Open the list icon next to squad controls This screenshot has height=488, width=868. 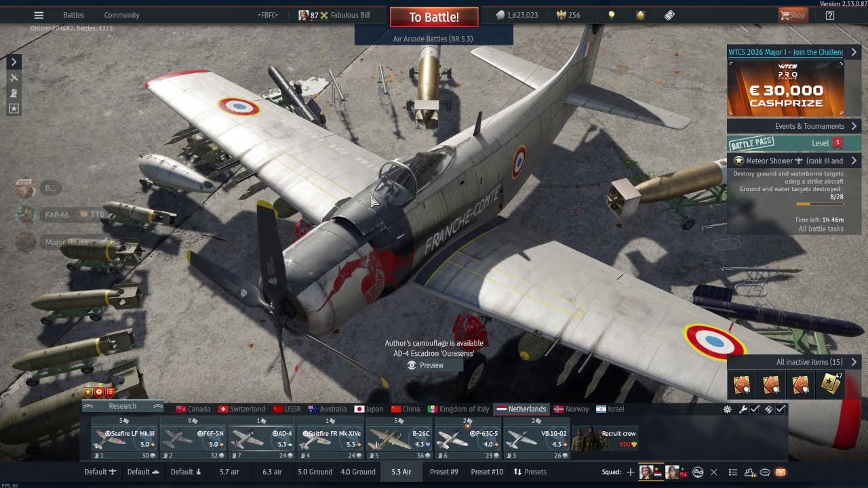[x=732, y=472]
